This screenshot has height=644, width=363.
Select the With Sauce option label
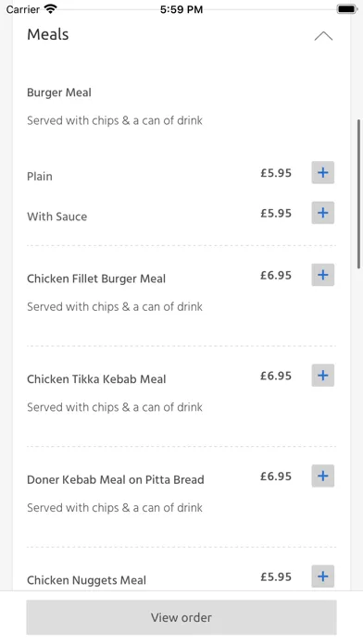pyautogui.click(x=57, y=217)
